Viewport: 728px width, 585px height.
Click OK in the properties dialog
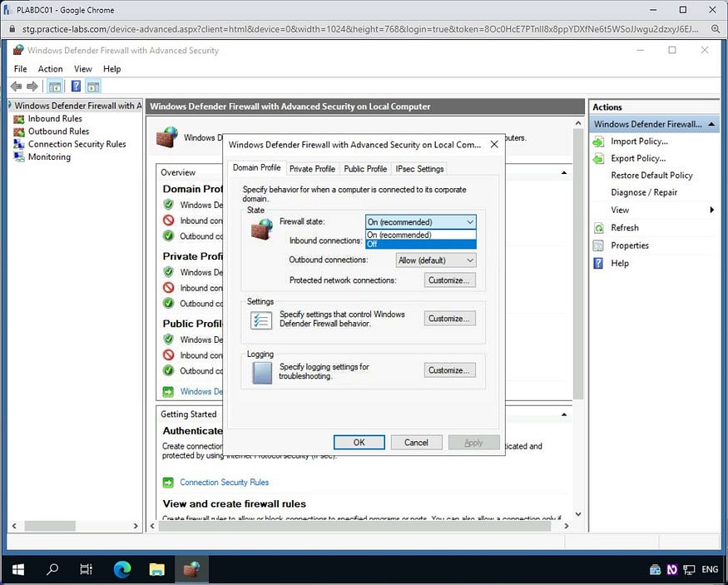coord(359,443)
